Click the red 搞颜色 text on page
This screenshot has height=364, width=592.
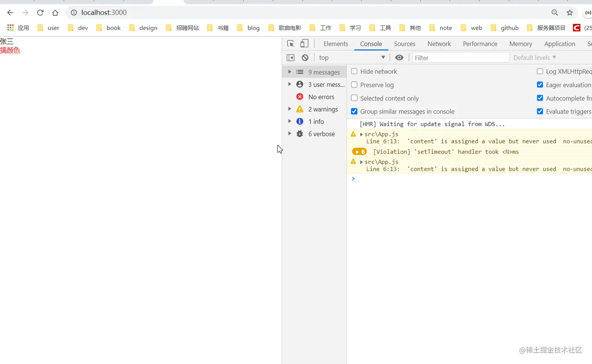tap(10, 50)
